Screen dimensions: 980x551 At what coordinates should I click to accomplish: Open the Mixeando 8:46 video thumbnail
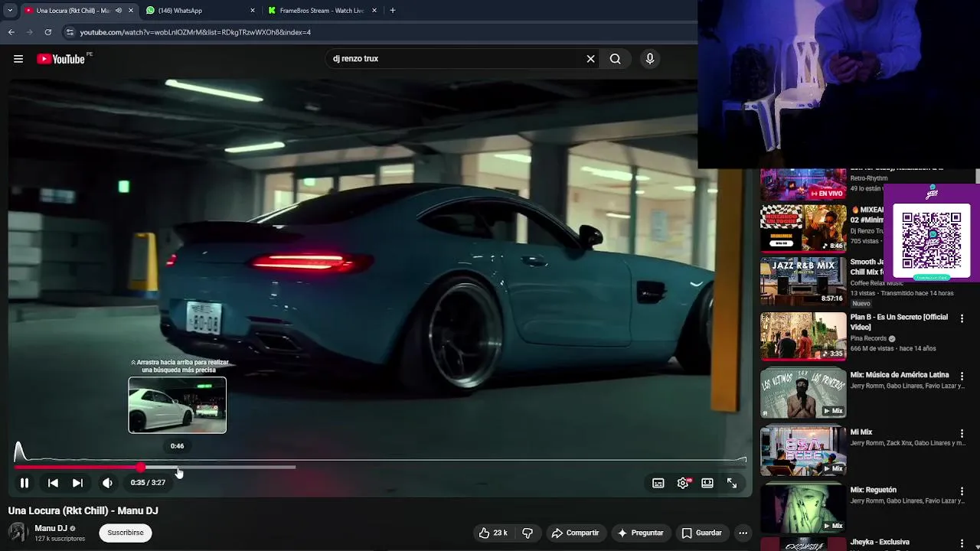click(803, 227)
